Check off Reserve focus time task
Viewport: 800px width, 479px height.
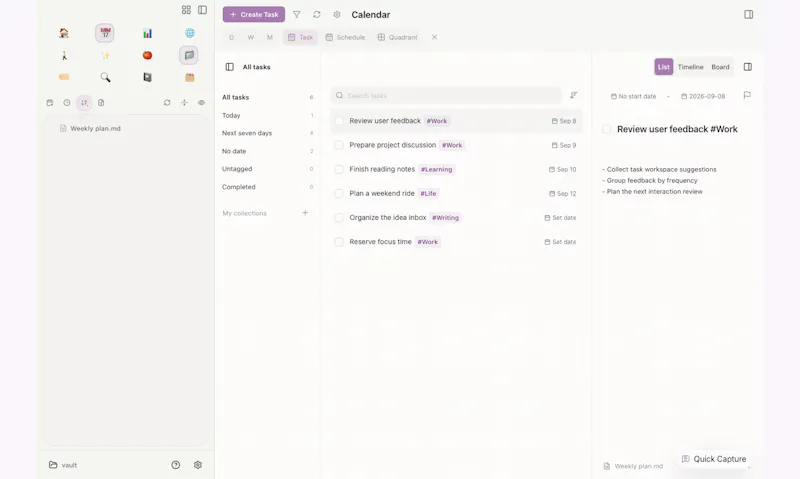coord(339,242)
